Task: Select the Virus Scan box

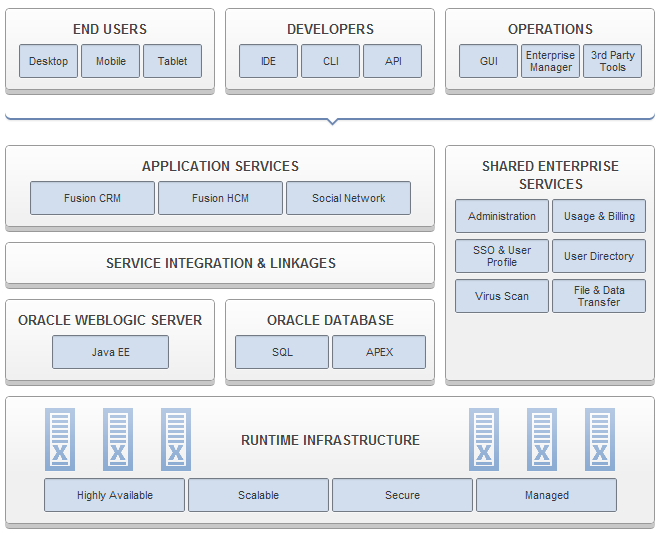Action: pos(502,296)
